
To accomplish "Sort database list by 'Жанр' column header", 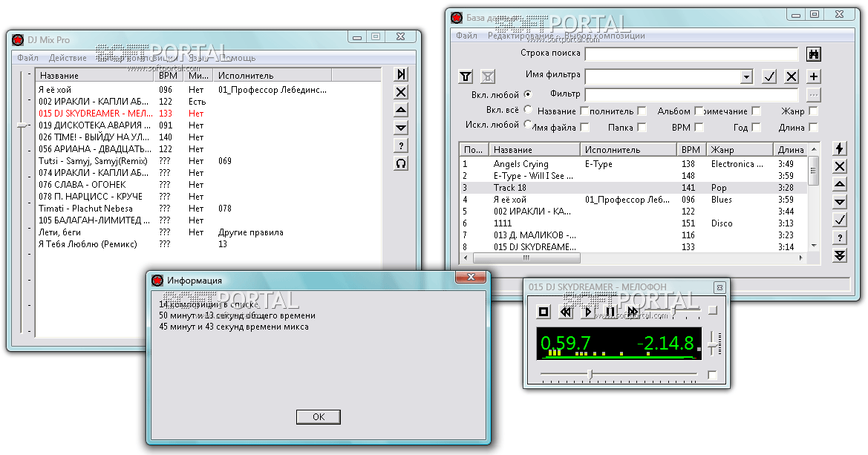I will coord(740,149).
